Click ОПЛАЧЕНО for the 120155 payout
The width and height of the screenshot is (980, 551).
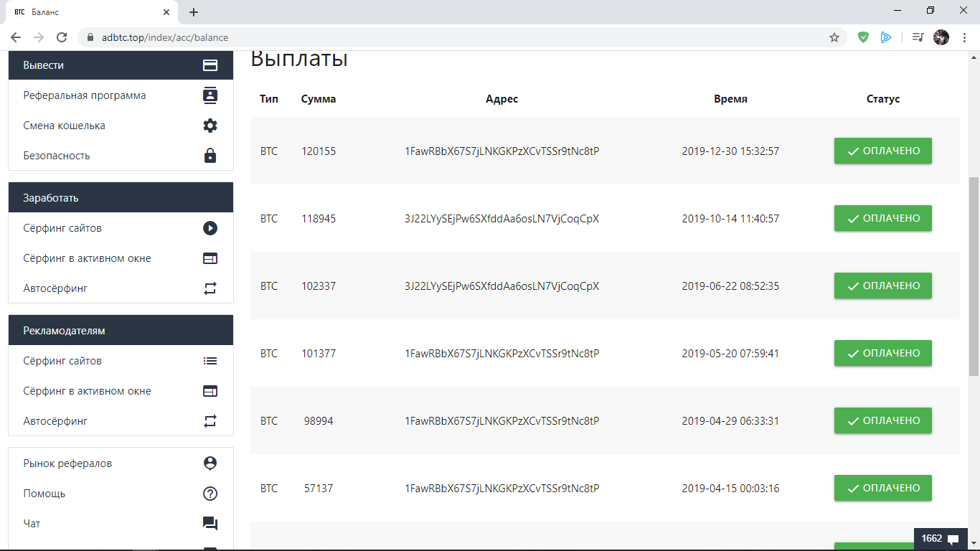tap(882, 151)
